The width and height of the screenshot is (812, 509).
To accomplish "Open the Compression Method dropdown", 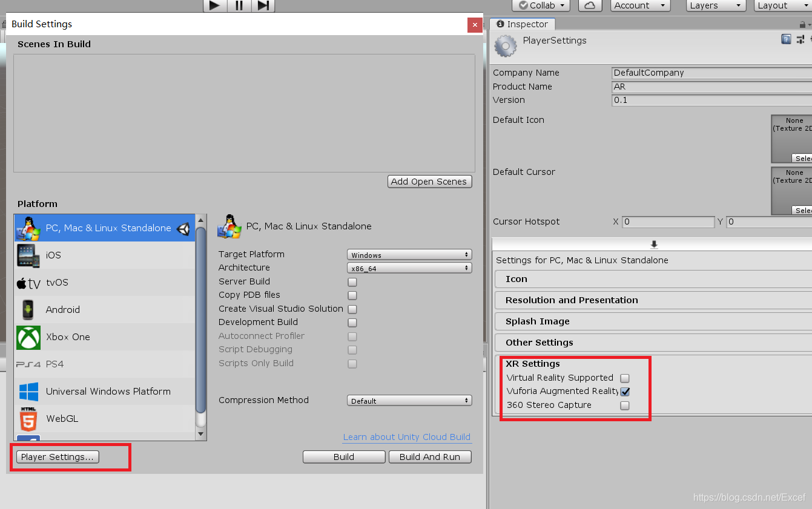I will click(x=409, y=401).
